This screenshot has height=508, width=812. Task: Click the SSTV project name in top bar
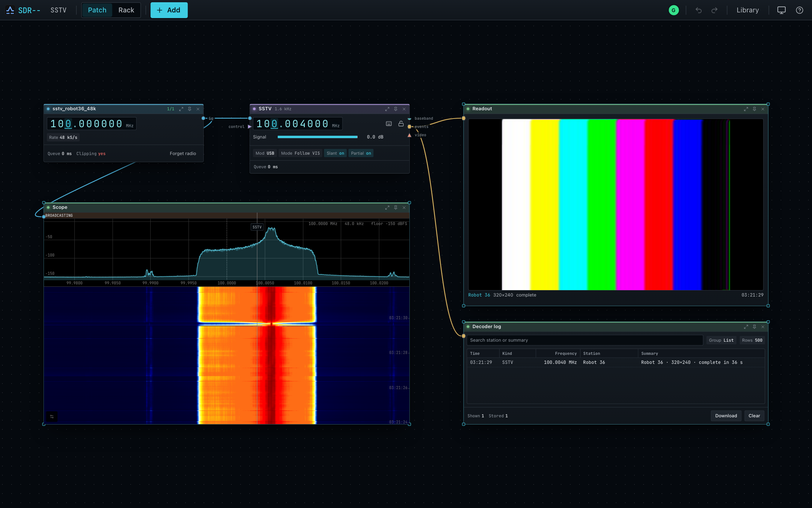pos(58,10)
